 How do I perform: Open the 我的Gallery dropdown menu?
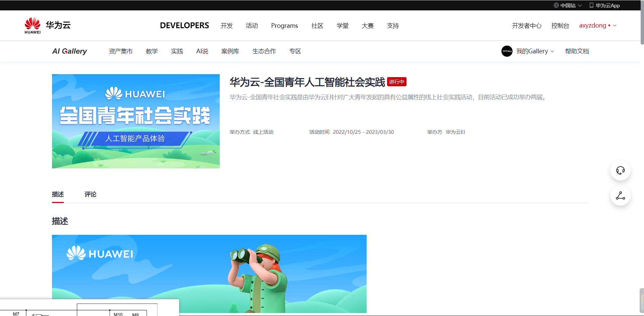(x=535, y=51)
